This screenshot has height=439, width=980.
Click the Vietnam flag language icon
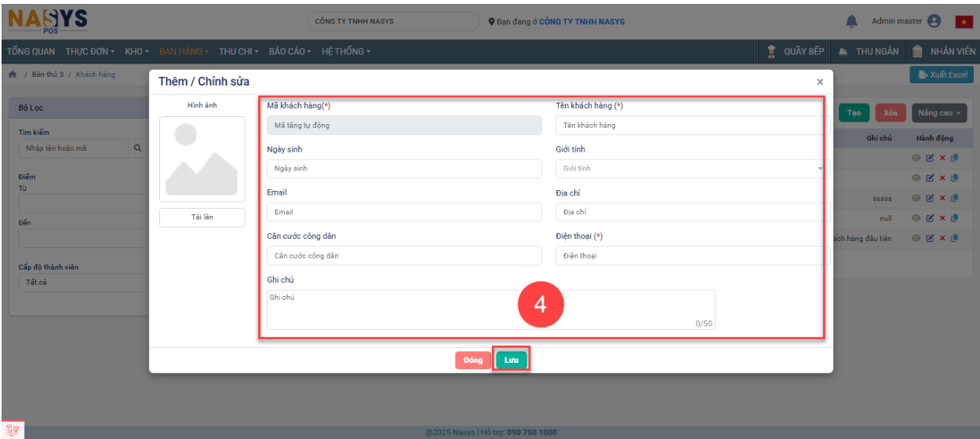point(964,22)
